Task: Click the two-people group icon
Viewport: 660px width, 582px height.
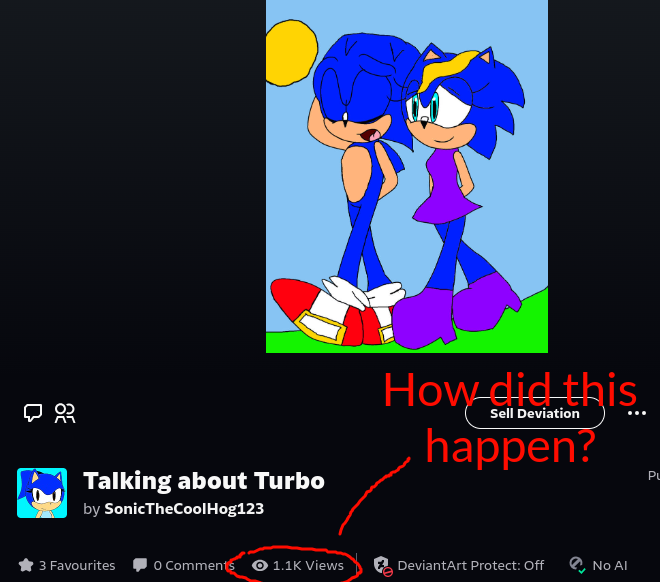Action: tap(65, 413)
